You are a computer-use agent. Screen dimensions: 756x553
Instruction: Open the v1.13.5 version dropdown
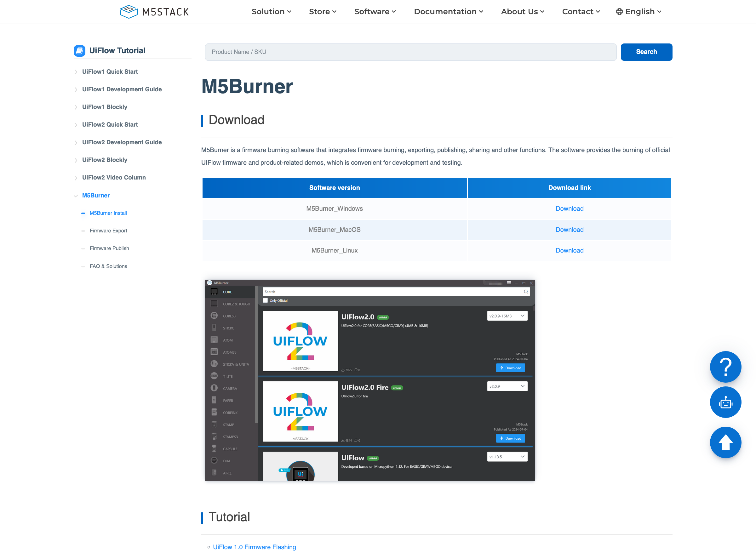click(507, 457)
